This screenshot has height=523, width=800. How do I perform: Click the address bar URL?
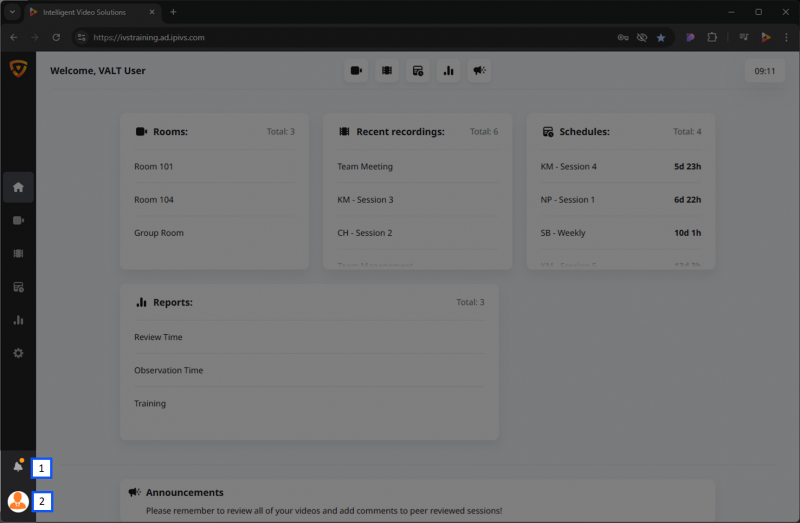pos(148,37)
